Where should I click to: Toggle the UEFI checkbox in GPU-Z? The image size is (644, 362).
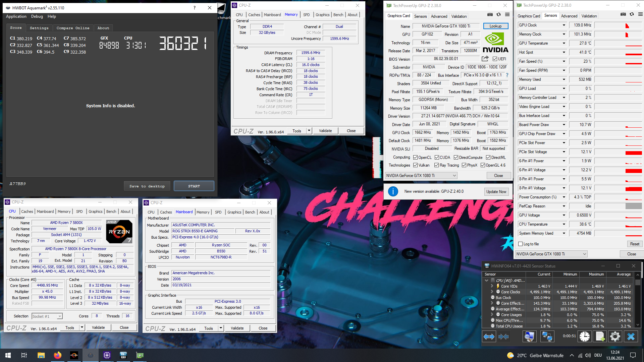495,59
